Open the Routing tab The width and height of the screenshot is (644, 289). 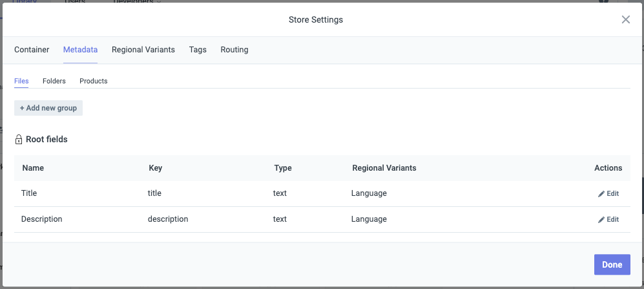[234, 50]
